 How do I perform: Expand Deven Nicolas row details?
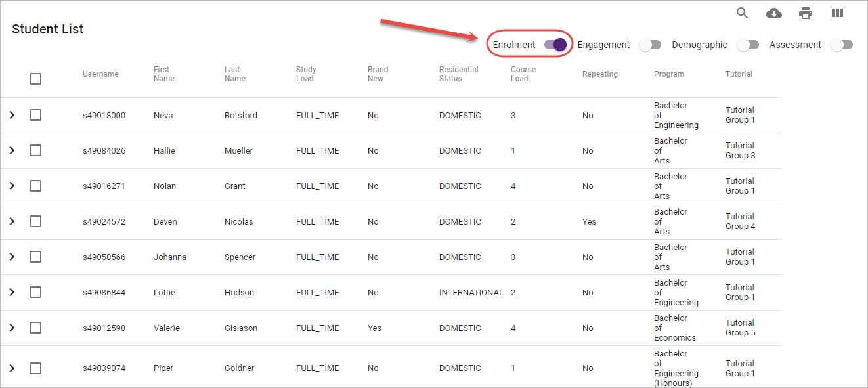[x=12, y=221]
